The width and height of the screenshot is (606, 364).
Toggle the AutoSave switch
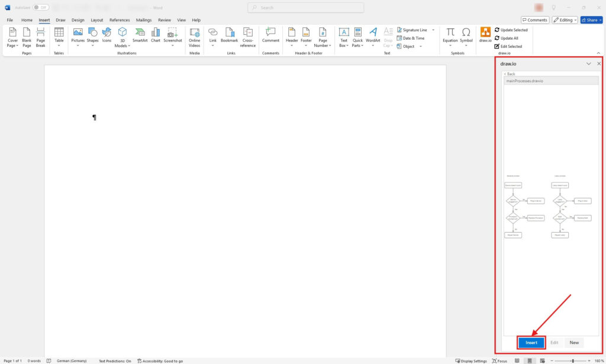[40, 8]
